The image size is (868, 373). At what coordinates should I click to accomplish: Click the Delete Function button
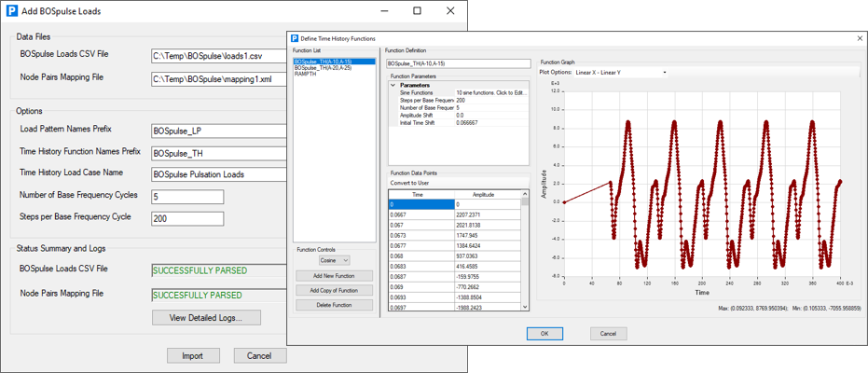point(335,305)
